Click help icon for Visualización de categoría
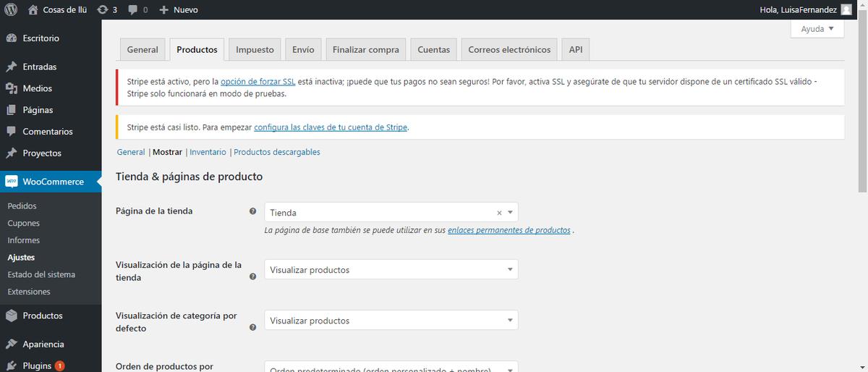Screen dimensions: 868x372 tap(252, 327)
